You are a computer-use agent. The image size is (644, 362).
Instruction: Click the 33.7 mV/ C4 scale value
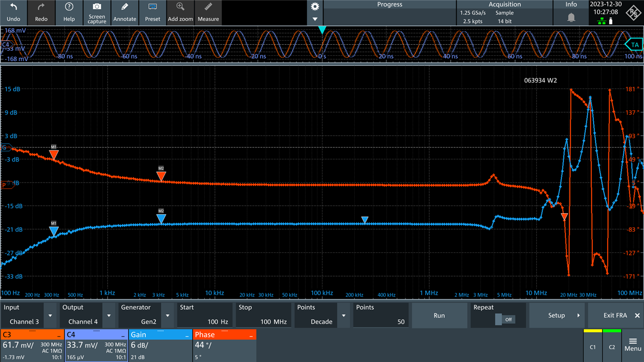82,345
